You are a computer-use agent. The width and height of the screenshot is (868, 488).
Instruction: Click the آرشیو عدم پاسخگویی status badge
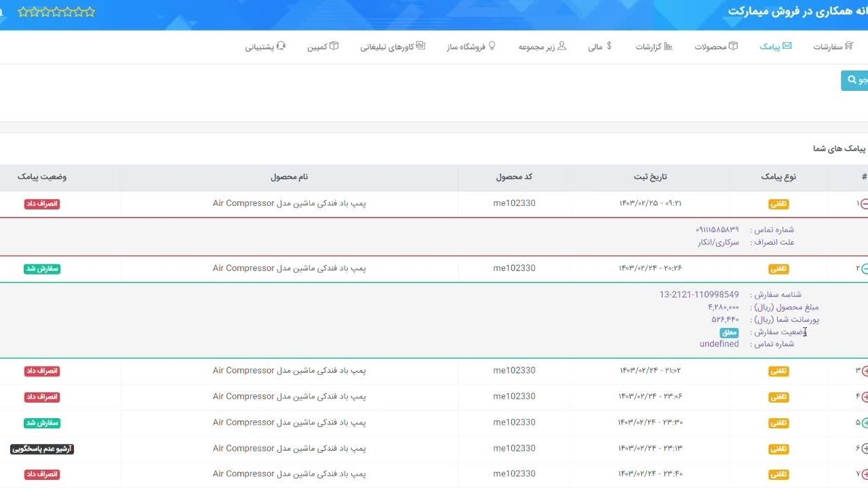pos(42,449)
